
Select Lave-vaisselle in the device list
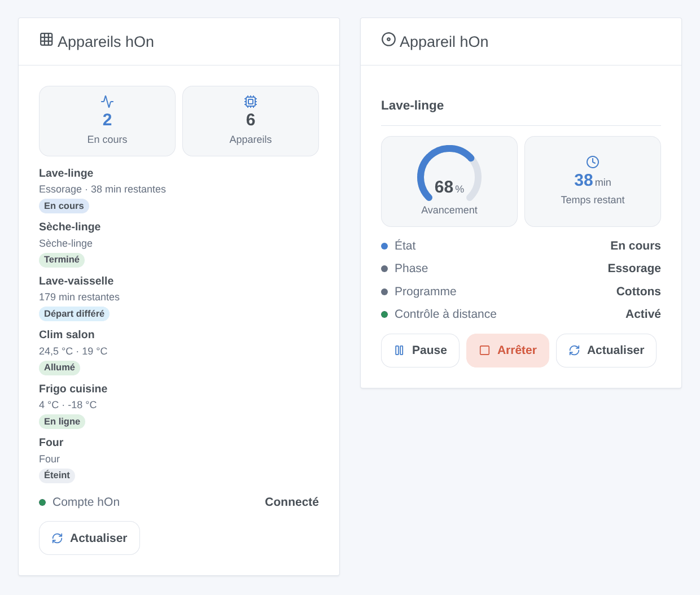[76, 281]
